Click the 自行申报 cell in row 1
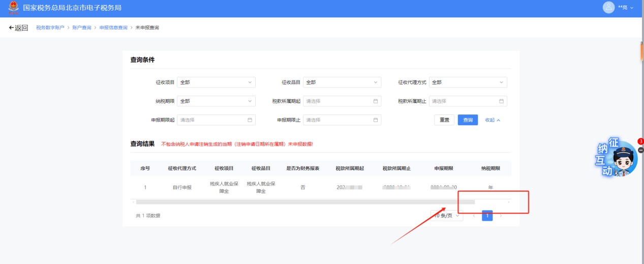 [x=182, y=188]
